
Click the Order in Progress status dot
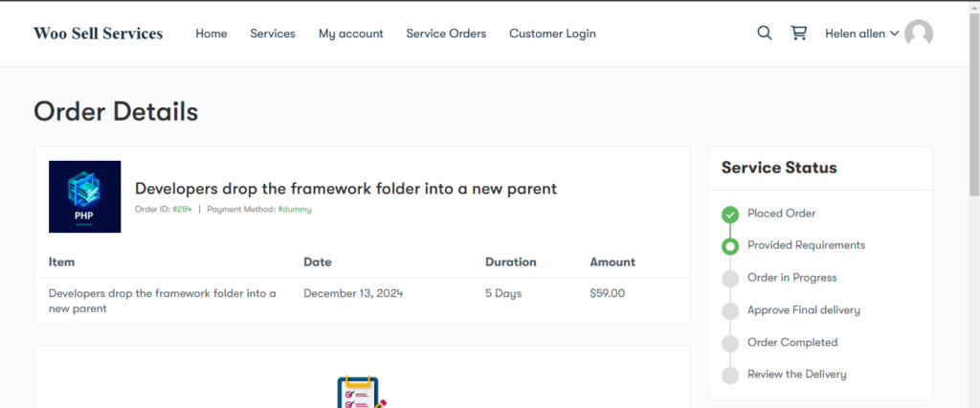click(x=730, y=279)
